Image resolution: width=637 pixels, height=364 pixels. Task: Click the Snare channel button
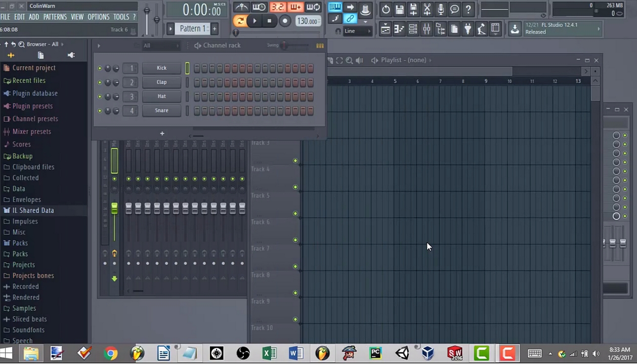pyautogui.click(x=161, y=111)
